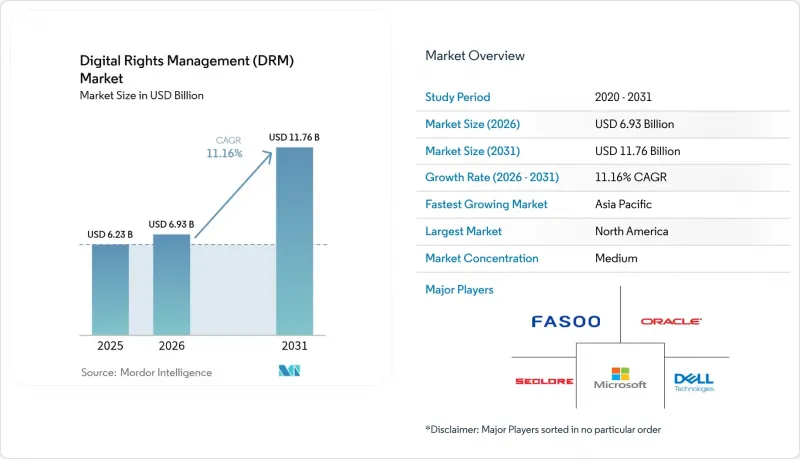Screen dimensions: 800x459
Task: Click 'Source: Mordor Intelligence' text
Action: pos(146,372)
